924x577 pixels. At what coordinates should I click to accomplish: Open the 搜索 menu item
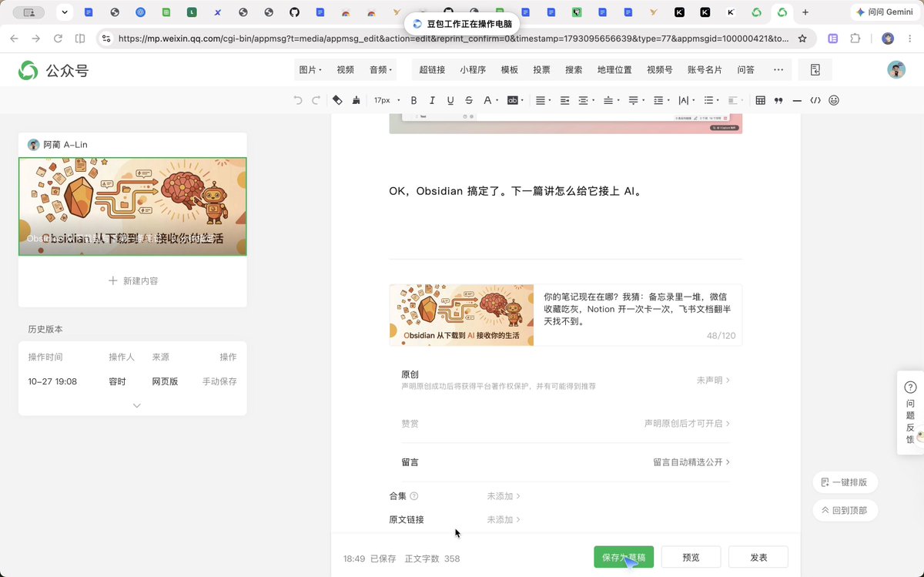point(574,69)
